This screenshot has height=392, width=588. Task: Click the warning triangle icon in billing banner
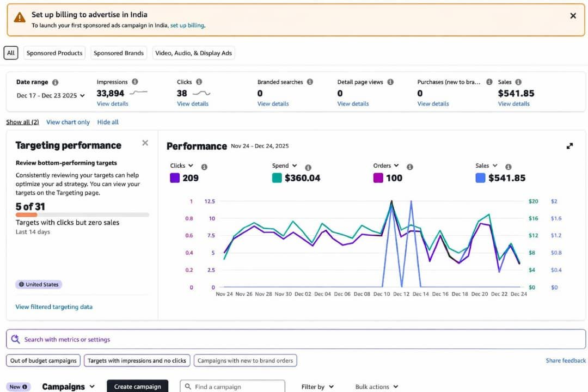(x=20, y=17)
